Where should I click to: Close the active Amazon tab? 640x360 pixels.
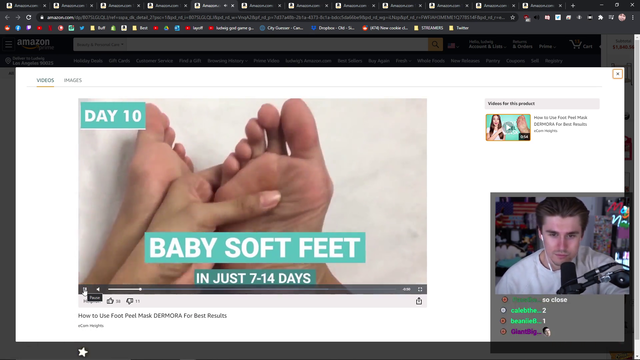[233, 6]
